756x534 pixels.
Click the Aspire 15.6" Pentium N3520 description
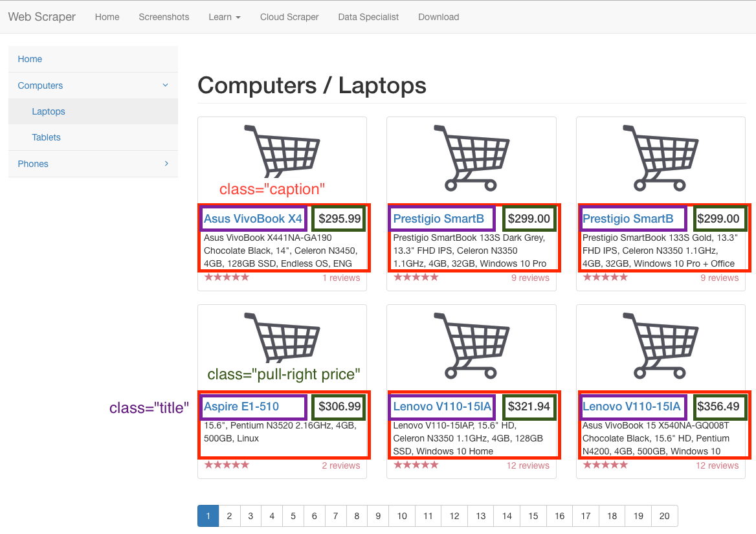click(x=280, y=432)
